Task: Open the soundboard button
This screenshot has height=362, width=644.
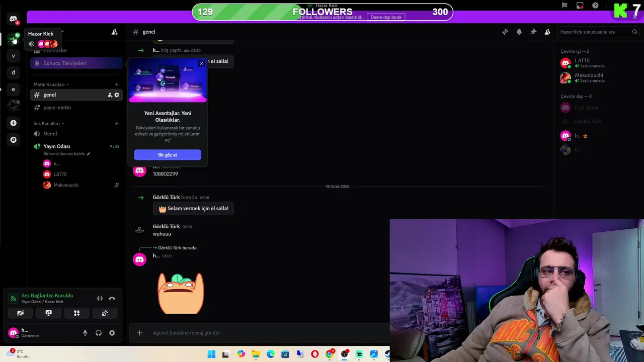Action: [105, 313]
